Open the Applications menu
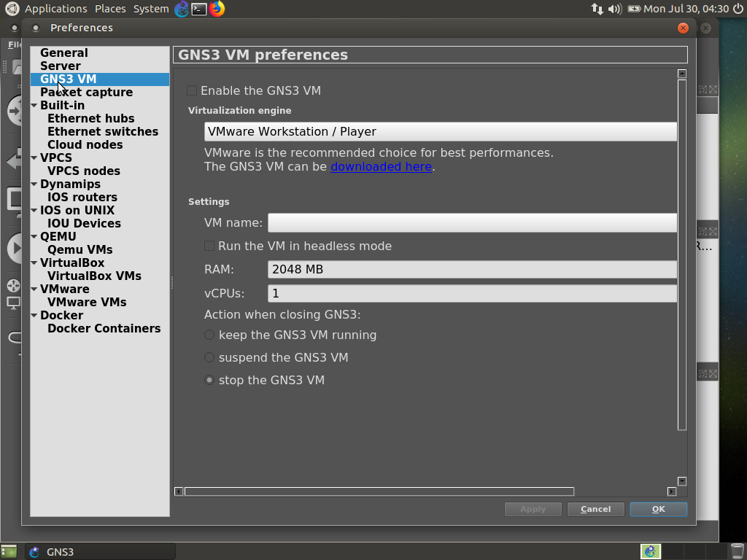 [x=55, y=9]
